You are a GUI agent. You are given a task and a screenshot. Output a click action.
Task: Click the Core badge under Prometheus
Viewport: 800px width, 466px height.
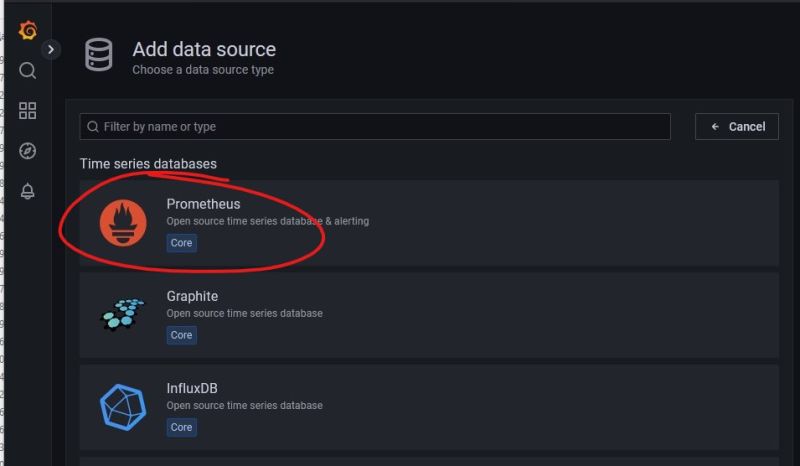point(182,243)
